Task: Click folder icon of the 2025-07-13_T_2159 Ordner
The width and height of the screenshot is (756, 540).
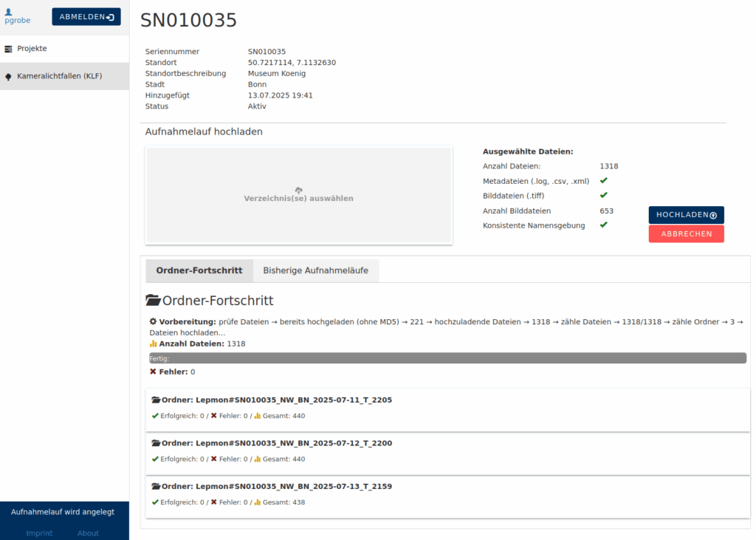Action: click(156, 486)
